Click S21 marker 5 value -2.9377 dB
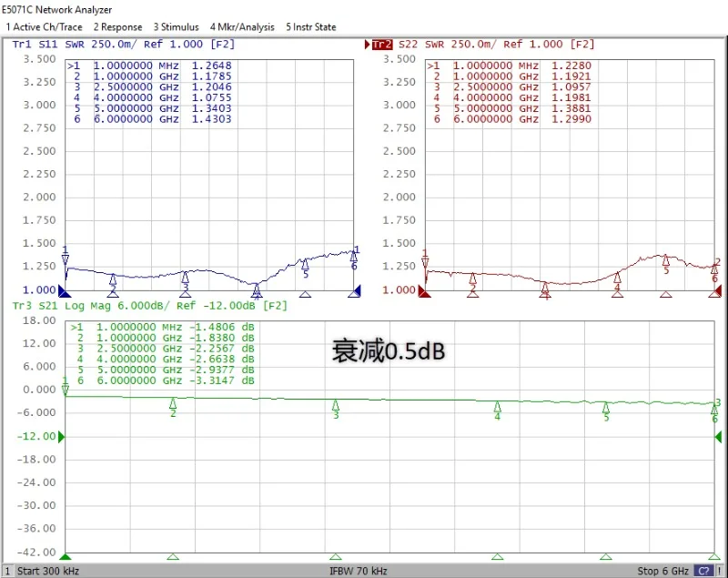728x578 pixels. (x=222, y=370)
